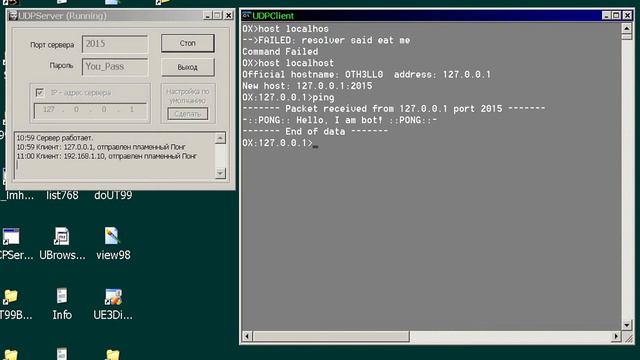This screenshot has width=640, height=360.
Task: Select the view98 desktop icon
Action: pos(112,236)
